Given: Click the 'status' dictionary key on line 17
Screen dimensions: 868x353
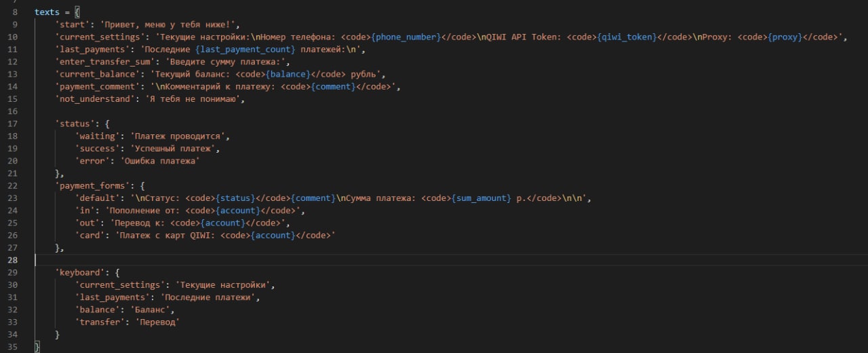Looking at the screenshot, I should [75, 124].
